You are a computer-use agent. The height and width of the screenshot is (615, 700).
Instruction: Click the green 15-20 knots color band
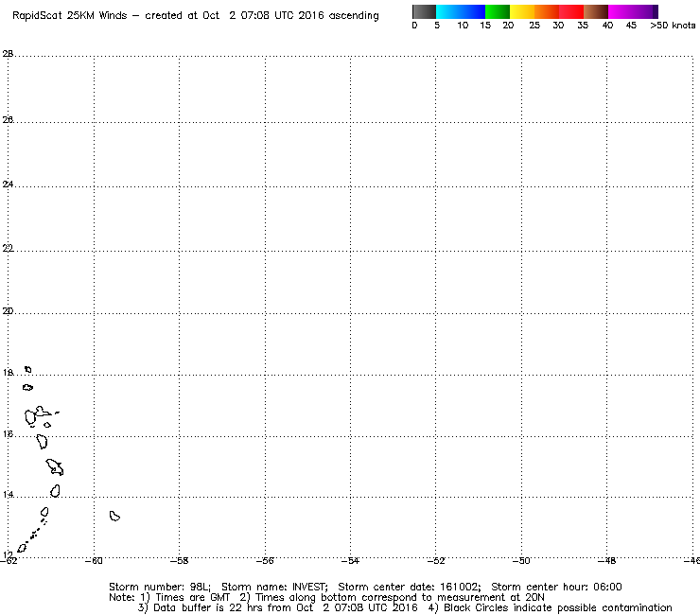[x=498, y=11]
